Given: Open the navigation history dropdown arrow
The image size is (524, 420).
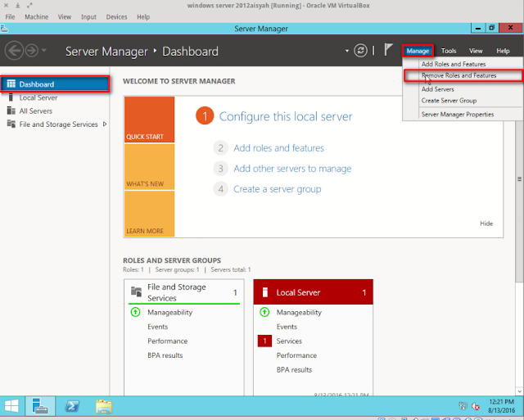Looking at the screenshot, I should (x=43, y=51).
